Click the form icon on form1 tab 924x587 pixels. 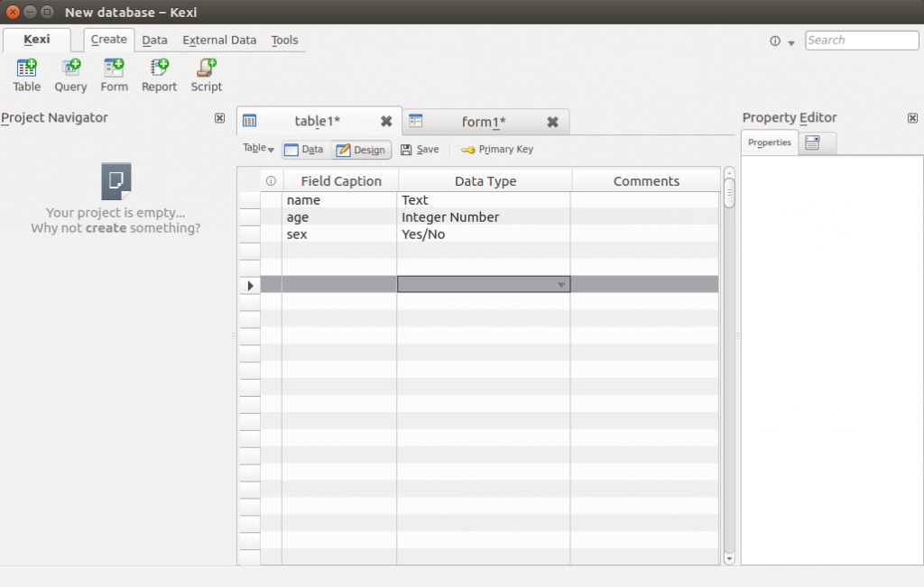point(415,121)
